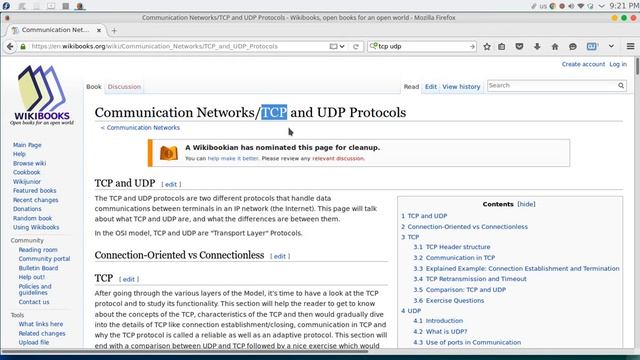Open the Discussion tab
Image resolution: width=640 pixels, height=360 pixels.
(124, 87)
